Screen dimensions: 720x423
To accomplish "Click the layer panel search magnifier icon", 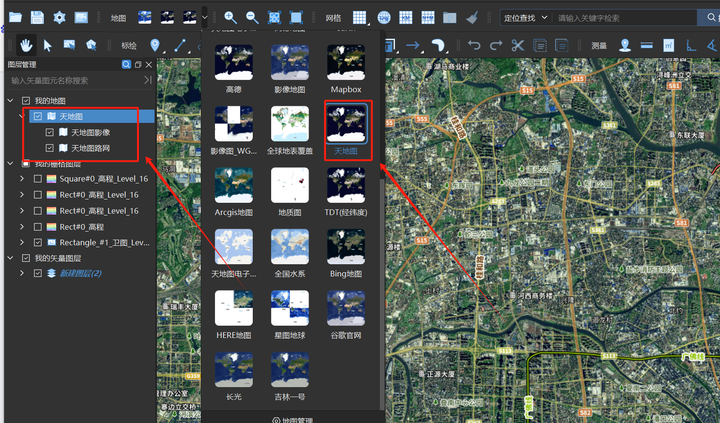I will 126,65.
